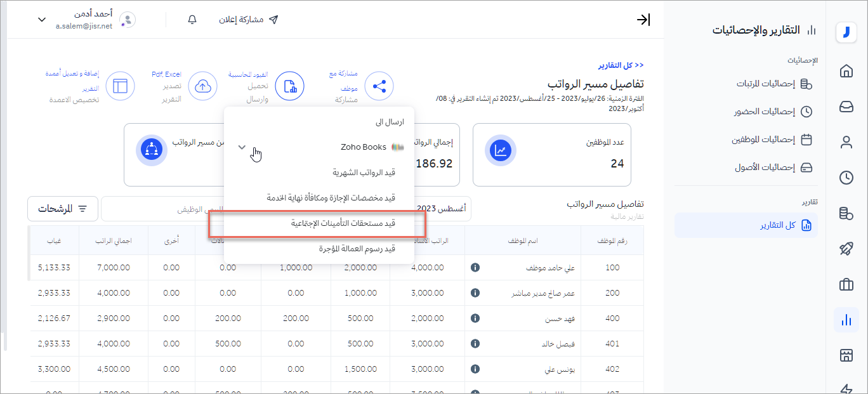868x394 pixels.
Task: Collapse the Zoho Books dropdown chevron
Action: coord(242,147)
